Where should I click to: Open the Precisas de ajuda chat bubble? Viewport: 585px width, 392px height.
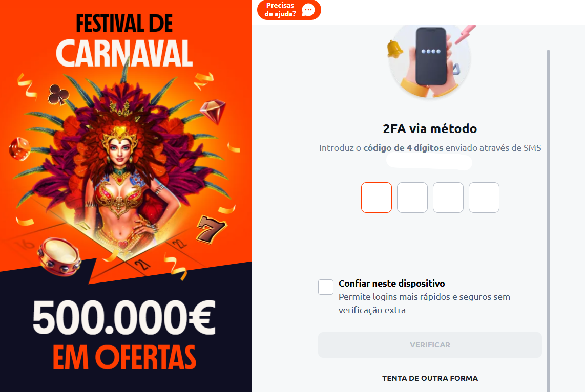pyautogui.click(x=289, y=10)
